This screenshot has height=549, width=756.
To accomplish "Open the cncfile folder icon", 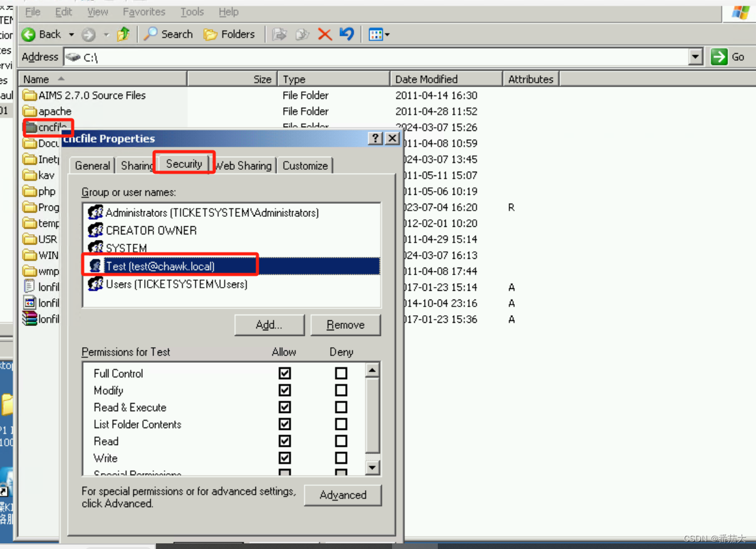I will coord(31,127).
